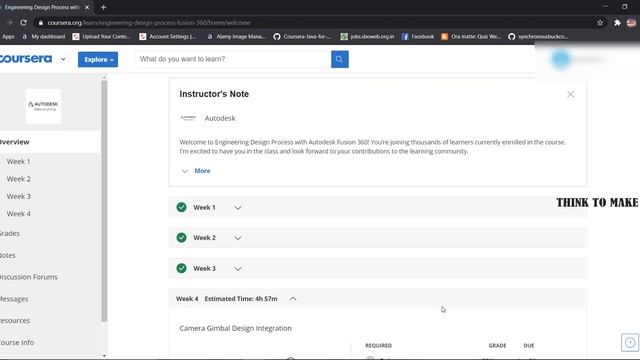Open the Ora matte Quiz bookmark
The height and width of the screenshot is (360, 640).
(x=471, y=37)
